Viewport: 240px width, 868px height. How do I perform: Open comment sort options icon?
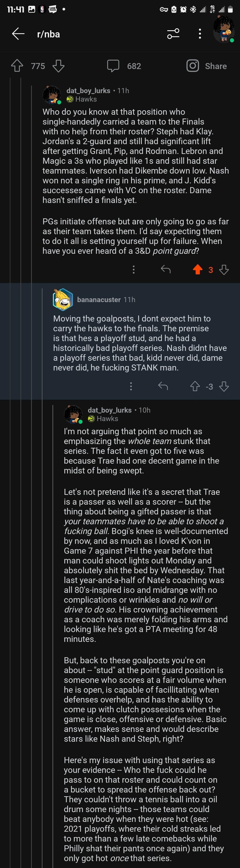(x=173, y=34)
